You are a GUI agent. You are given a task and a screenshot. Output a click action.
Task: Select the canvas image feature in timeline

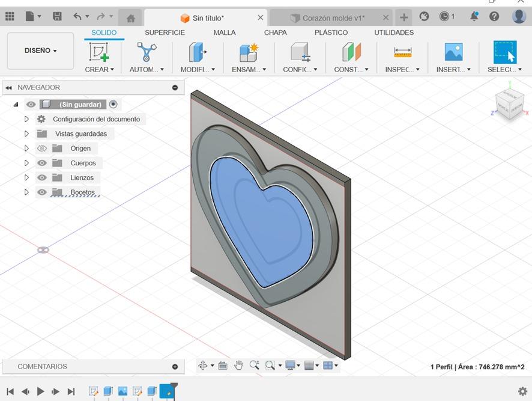tap(122, 391)
